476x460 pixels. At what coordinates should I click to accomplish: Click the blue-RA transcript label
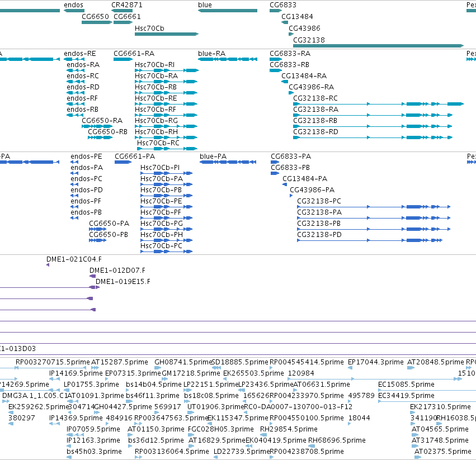211,54
